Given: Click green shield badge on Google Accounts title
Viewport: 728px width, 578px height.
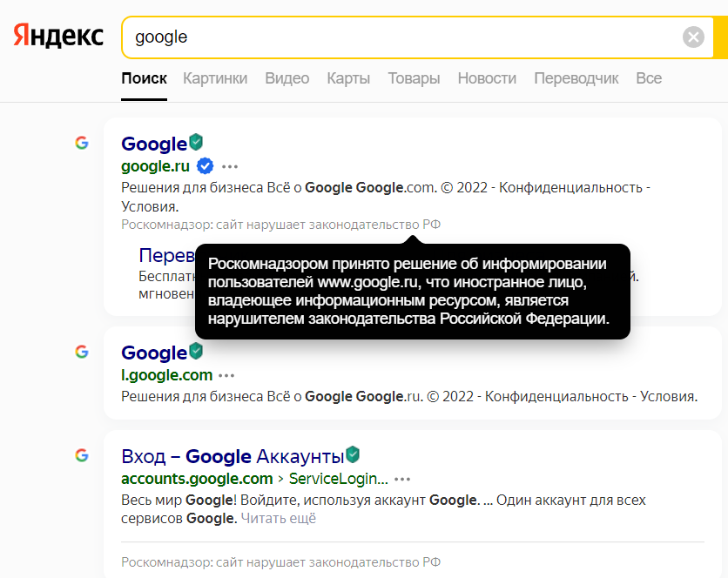Looking at the screenshot, I should tap(353, 454).
